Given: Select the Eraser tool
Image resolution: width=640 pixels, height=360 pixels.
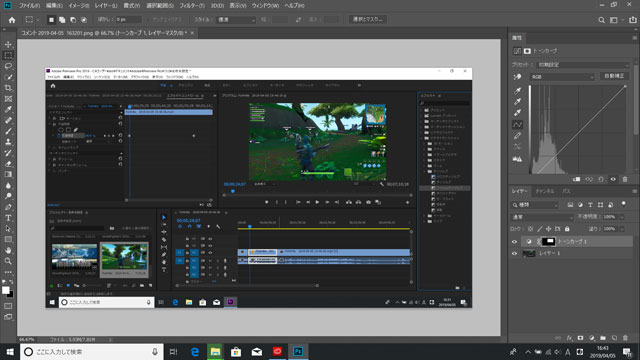Looking at the screenshot, I should pyautogui.click(x=8, y=164).
